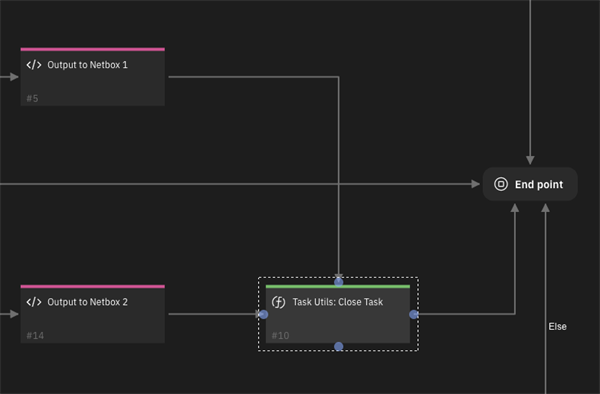Click the End point circle icon
This screenshot has height=394, width=600.
(x=501, y=184)
